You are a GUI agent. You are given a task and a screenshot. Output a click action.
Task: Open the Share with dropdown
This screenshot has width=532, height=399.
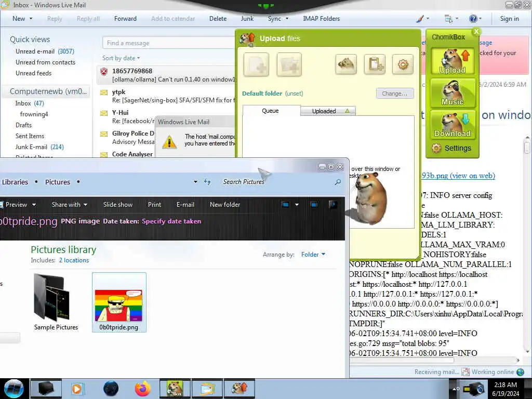click(x=70, y=205)
